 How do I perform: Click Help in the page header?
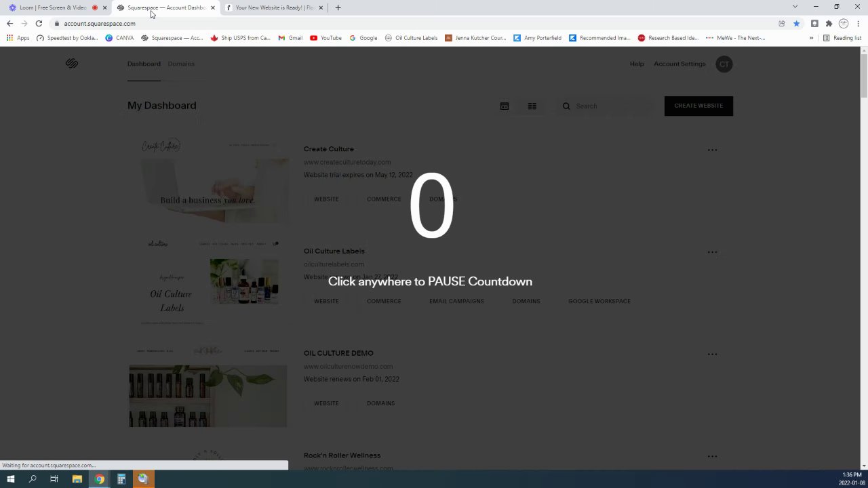[637, 64]
